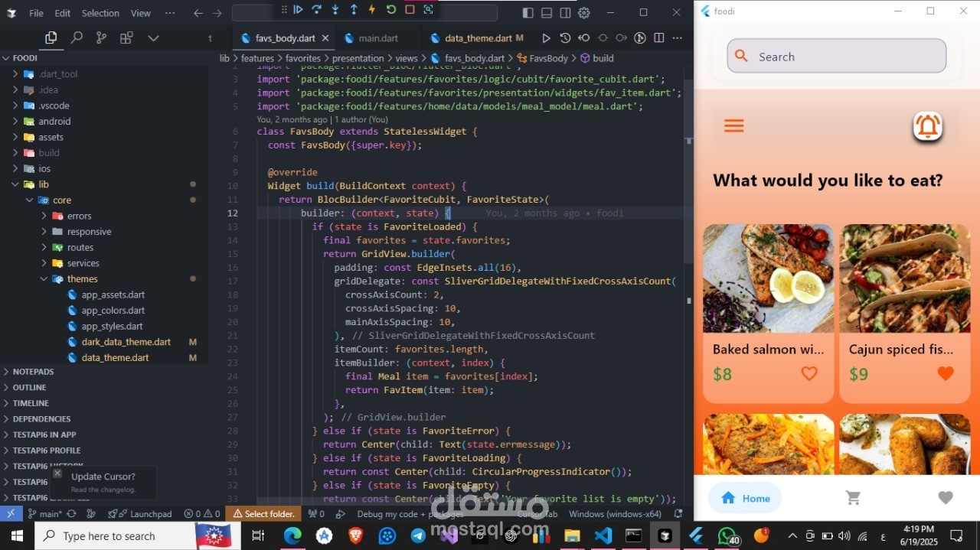Toggle the bottom panel layout icon
The height and width of the screenshot is (550, 980).
547,12
